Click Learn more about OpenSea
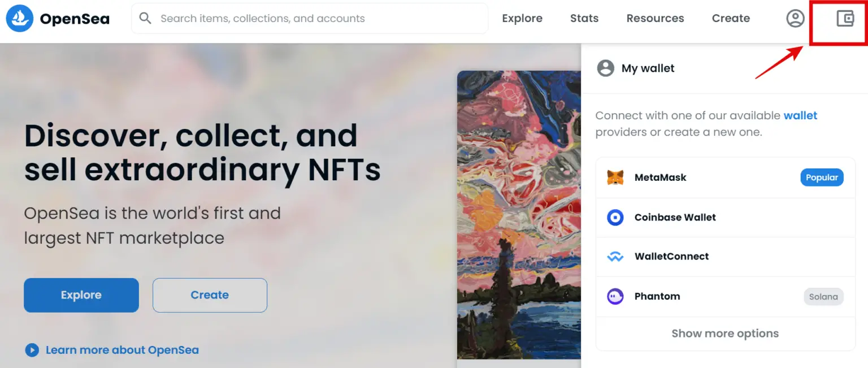868x368 pixels. (x=122, y=350)
